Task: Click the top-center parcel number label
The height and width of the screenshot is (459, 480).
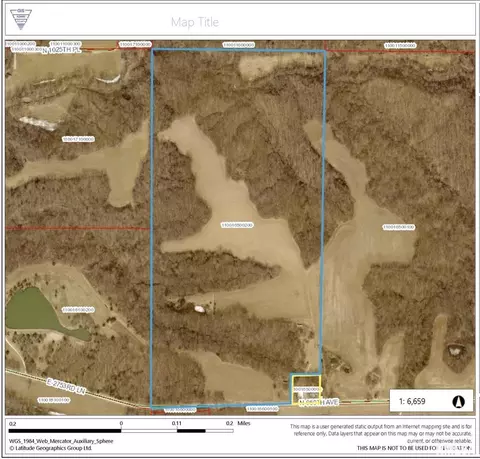Action: pos(239,45)
